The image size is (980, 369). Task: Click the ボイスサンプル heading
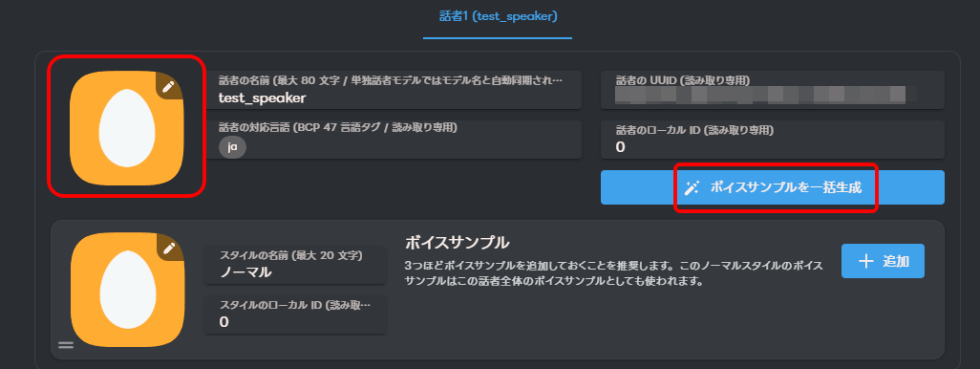(457, 242)
